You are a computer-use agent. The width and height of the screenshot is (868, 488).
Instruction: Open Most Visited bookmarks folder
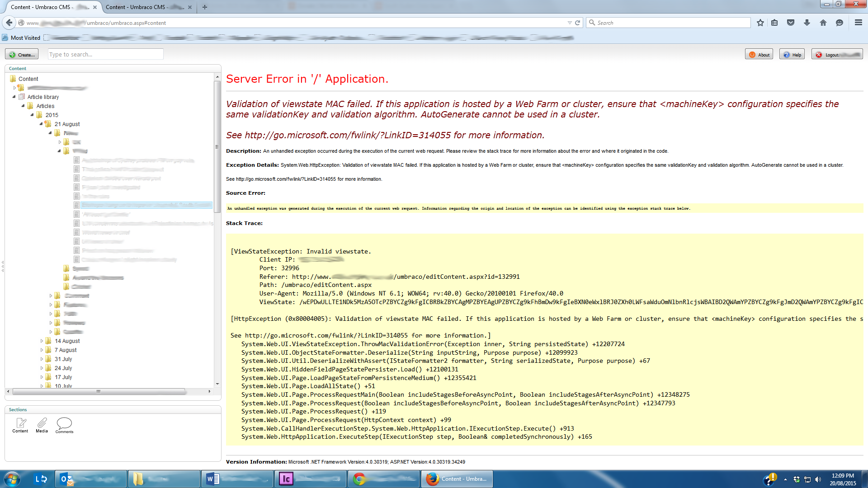(x=21, y=38)
